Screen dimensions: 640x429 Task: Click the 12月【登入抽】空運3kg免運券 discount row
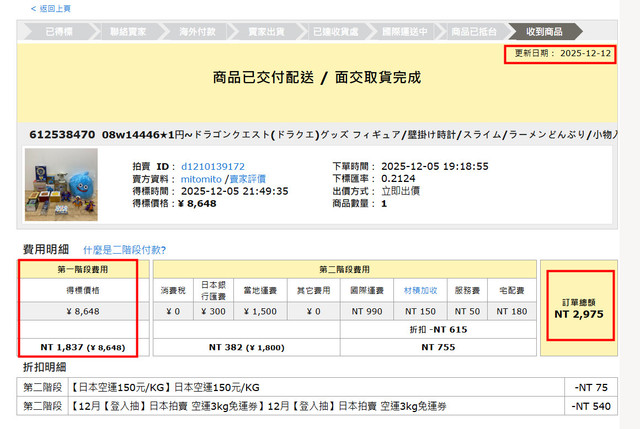click(317, 406)
